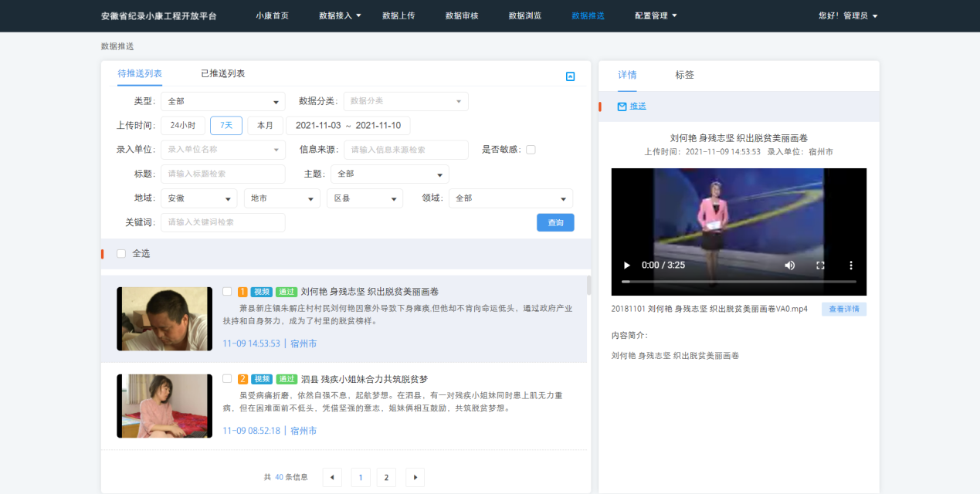Click 宿州市 under the 刘何艳 item

pos(303,343)
